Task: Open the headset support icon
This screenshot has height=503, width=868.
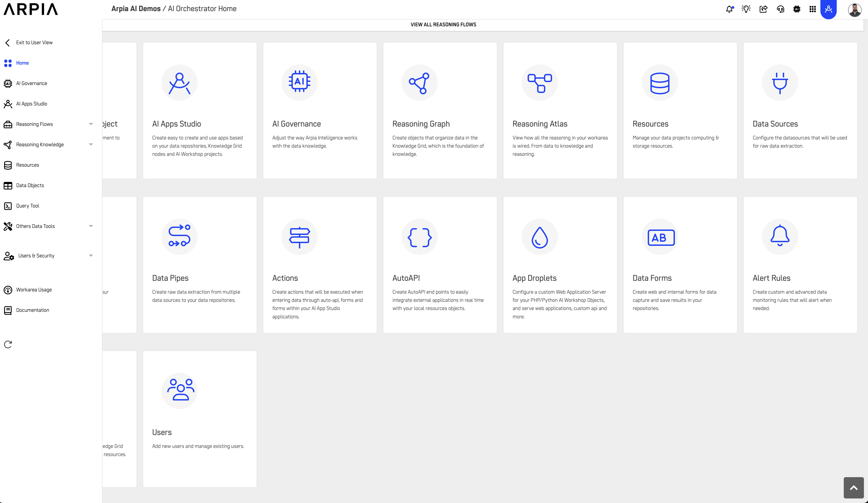Action: 781,9
